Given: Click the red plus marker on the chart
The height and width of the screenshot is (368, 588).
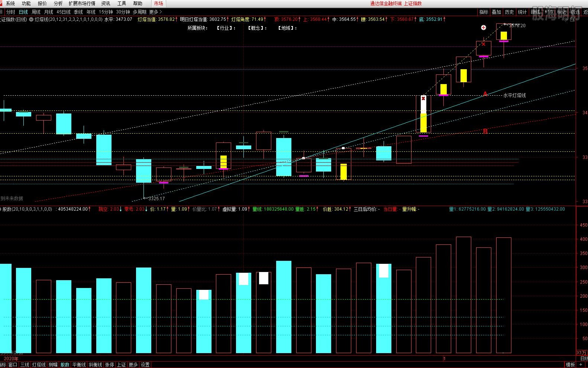Looking at the screenshot, I should click(x=484, y=28).
